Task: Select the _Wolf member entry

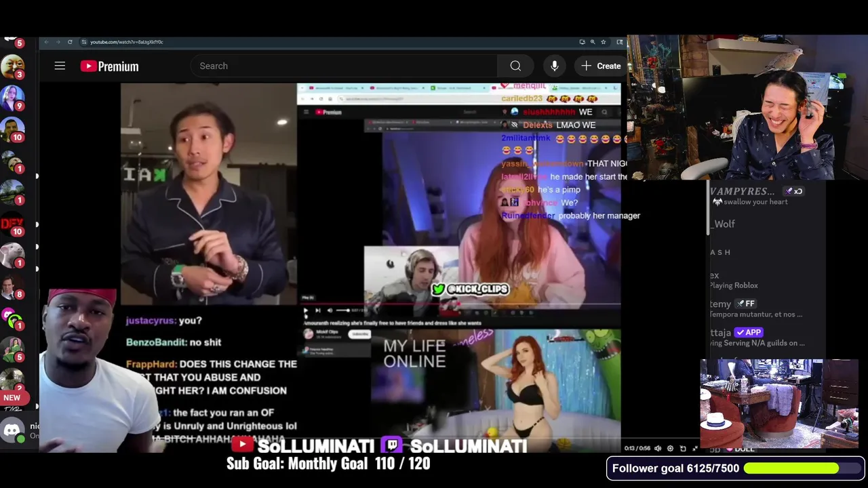Action: 723,224
